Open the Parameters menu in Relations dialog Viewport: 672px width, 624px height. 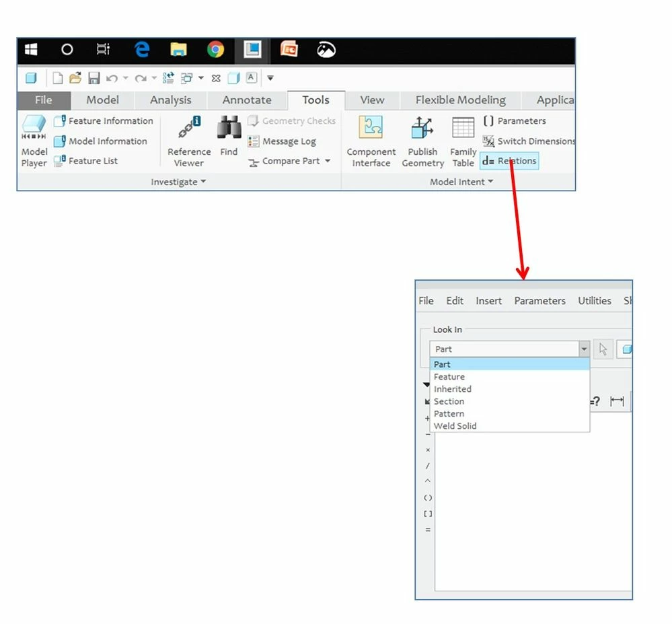click(539, 301)
